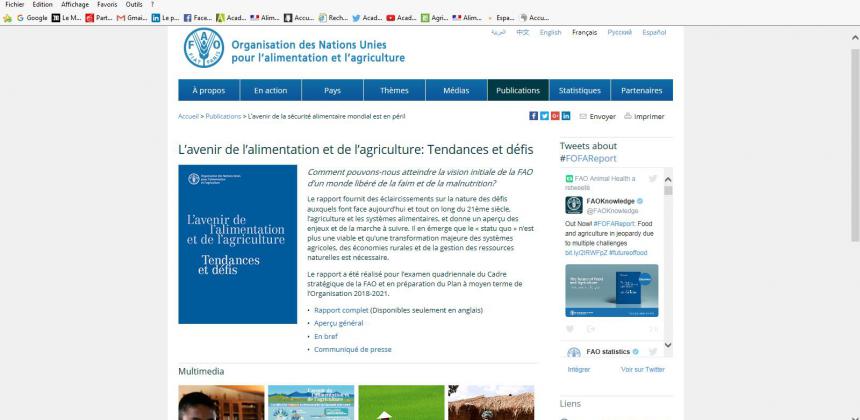Click the Publications breadcrumb link
The height and width of the screenshot is (420, 860).
click(223, 116)
